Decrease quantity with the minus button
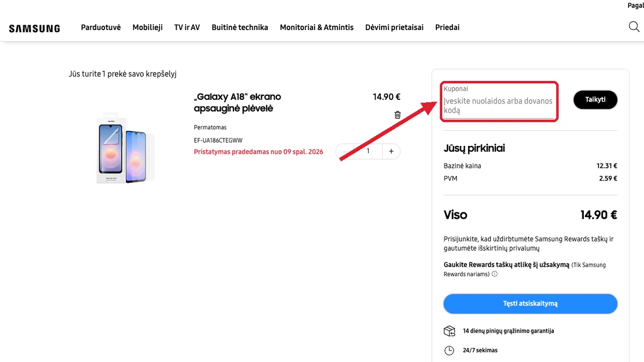This screenshot has height=362, width=644. tap(345, 151)
